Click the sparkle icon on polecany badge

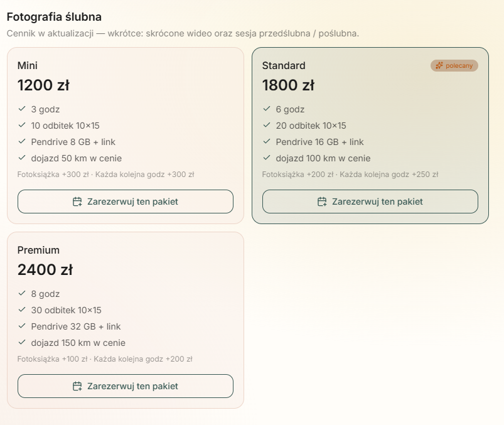pyautogui.click(x=439, y=65)
